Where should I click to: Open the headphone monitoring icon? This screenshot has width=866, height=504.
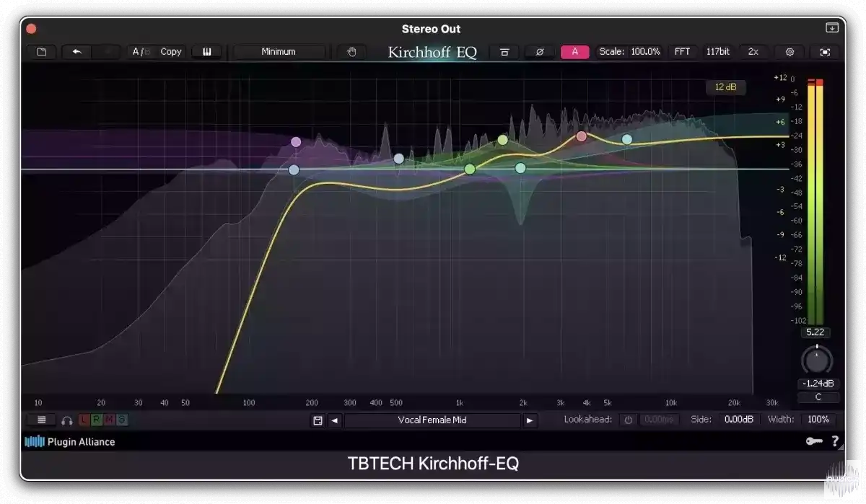tap(66, 420)
